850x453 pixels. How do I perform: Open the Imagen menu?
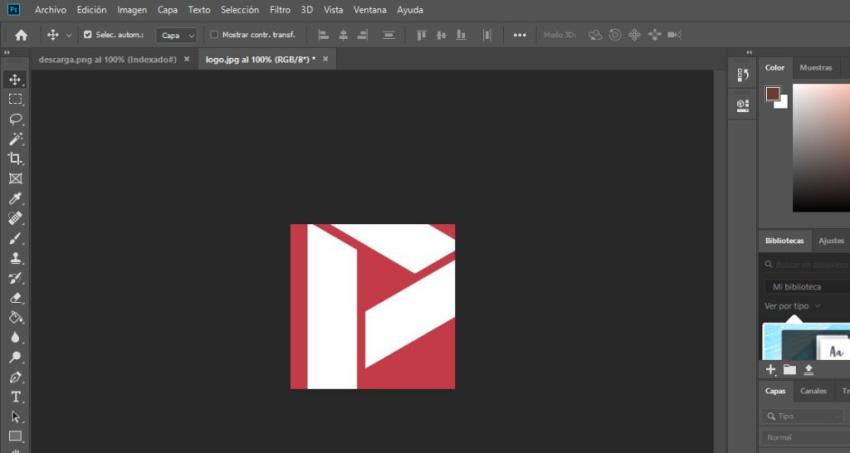pos(132,10)
